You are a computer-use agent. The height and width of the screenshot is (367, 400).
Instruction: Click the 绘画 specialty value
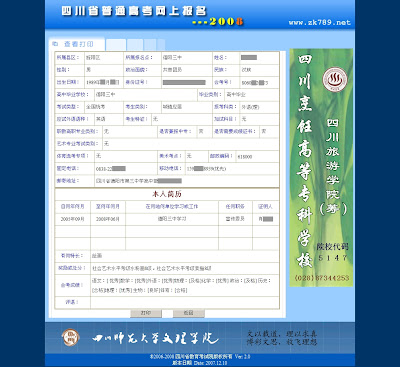pyautogui.click(x=97, y=256)
